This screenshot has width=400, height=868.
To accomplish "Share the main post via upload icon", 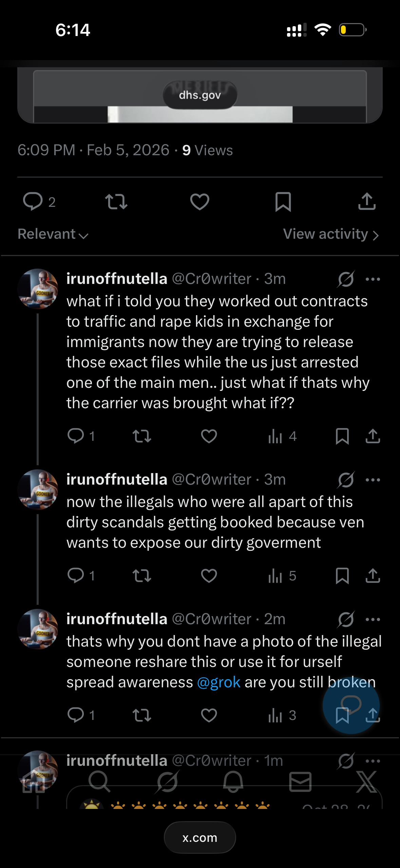I will point(367,202).
